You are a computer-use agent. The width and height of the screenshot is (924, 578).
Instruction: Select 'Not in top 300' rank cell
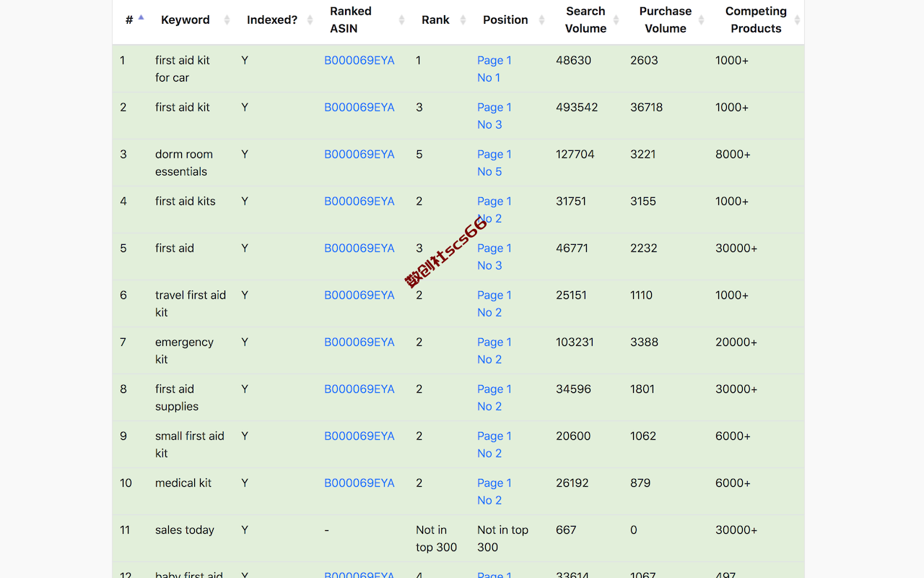437,539
